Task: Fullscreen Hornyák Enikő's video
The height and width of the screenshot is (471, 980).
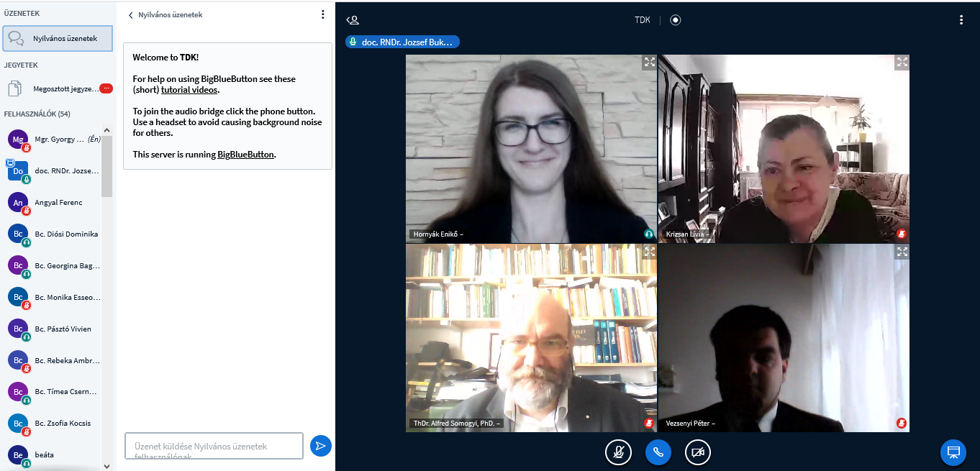Action: 649,63
